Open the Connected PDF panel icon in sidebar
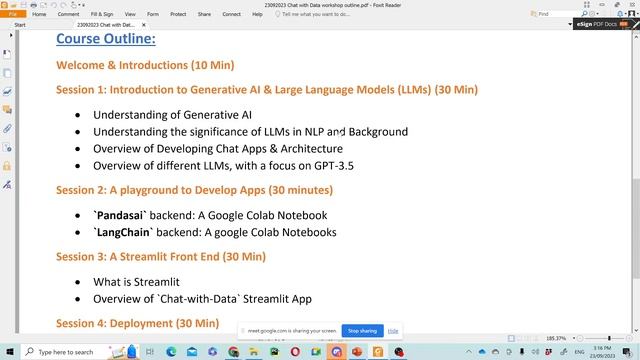 click(x=7, y=147)
